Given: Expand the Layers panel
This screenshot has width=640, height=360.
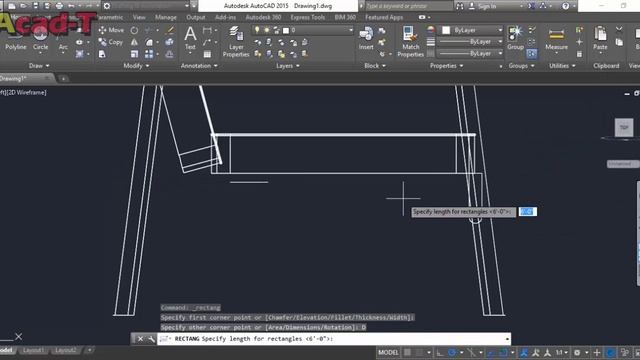Looking at the screenshot, I should [288, 66].
